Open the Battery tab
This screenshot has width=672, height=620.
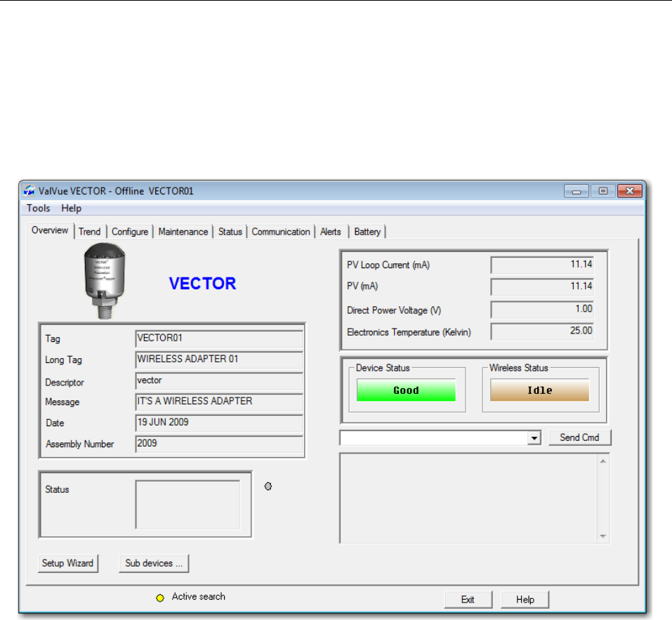[367, 232]
